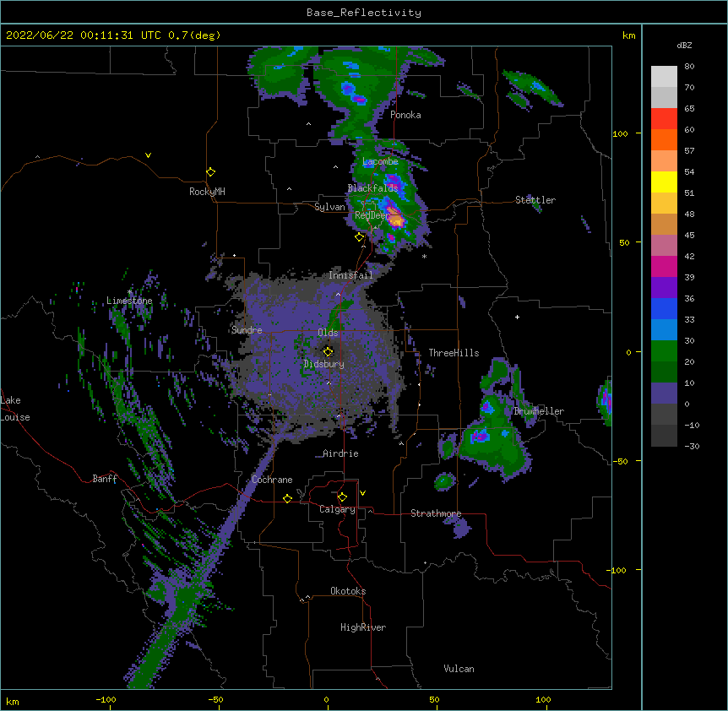Select the Calgary city label
Image resolution: width=728 pixels, height=711 pixels.
pos(337,509)
